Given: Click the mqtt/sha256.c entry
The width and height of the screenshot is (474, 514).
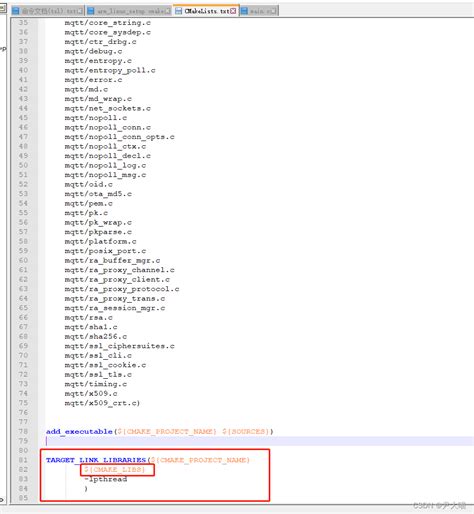Looking at the screenshot, I should pos(96,336).
